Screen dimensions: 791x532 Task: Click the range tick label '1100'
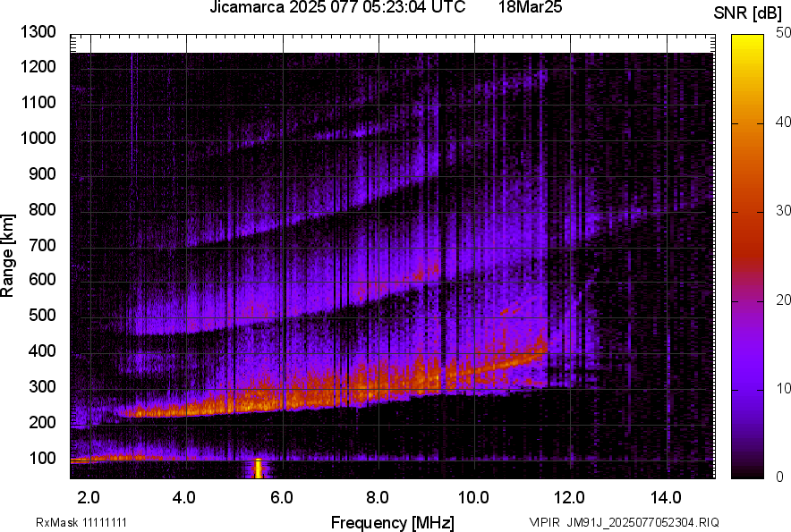[x=38, y=103]
